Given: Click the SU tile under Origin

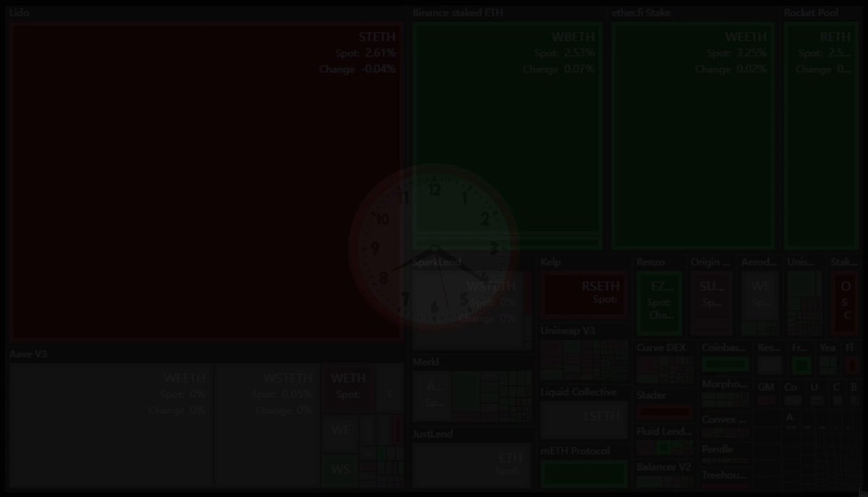Looking at the screenshot, I should pyautogui.click(x=712, y=294).
